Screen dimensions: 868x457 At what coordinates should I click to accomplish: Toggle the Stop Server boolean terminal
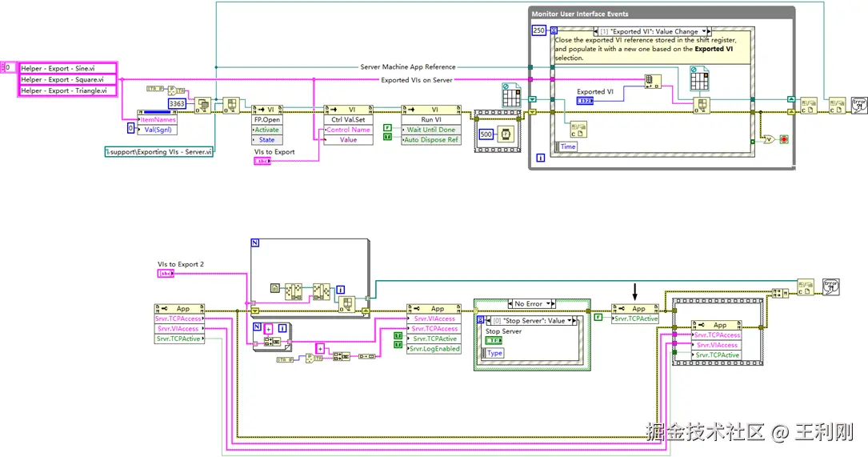pyautogui.click(x=494, y=341)
